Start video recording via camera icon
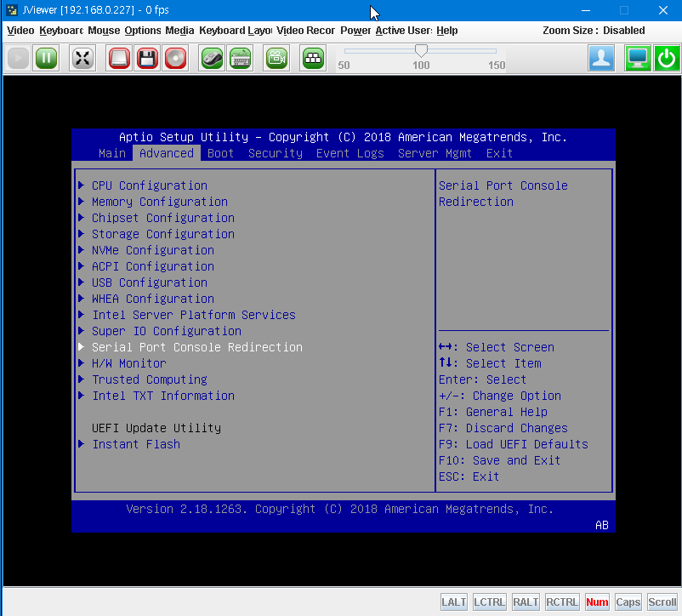The height and width of the screenshot is (616, 682). (276, 59)
